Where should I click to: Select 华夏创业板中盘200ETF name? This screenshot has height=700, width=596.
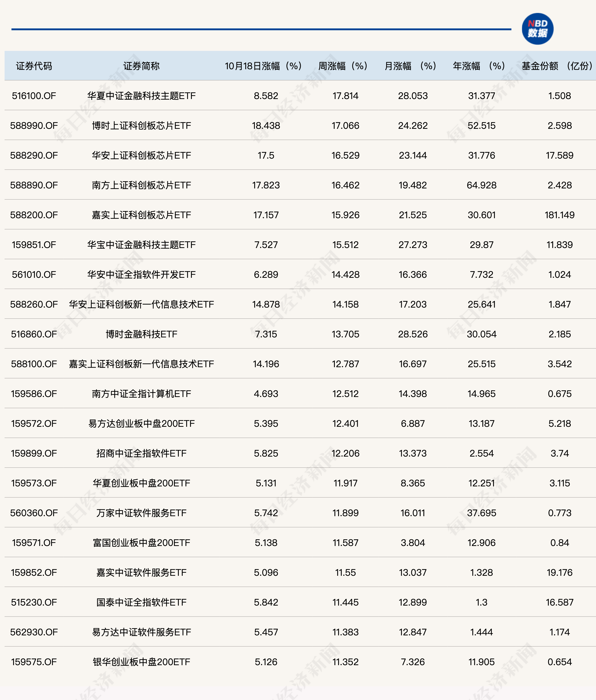(x=141, y=483)
